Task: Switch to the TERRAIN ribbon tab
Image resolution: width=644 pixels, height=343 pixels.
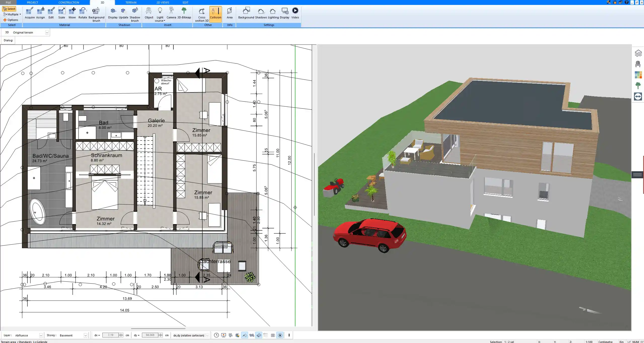Action: (131, 3)
